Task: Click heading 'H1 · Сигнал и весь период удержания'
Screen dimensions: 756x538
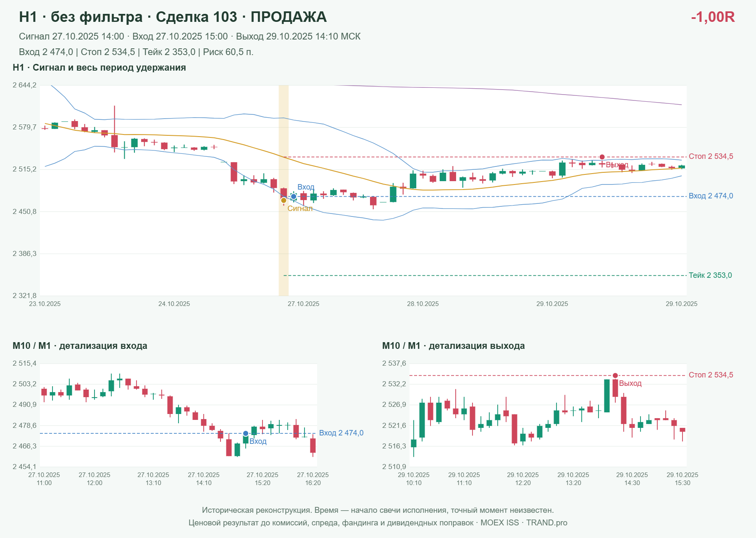Action: [99, 68]
